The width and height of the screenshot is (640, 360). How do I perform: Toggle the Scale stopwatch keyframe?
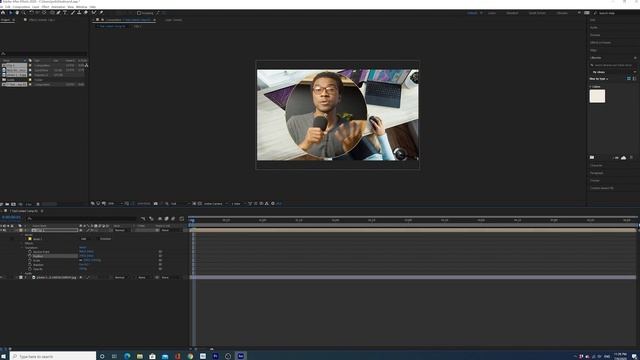click(30, 260)
